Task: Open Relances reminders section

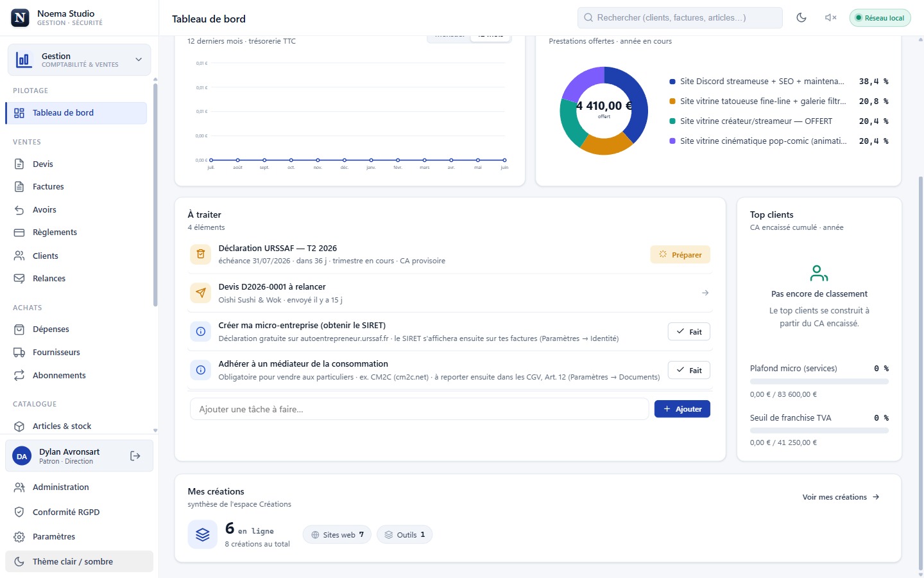Action: (76, 279)
